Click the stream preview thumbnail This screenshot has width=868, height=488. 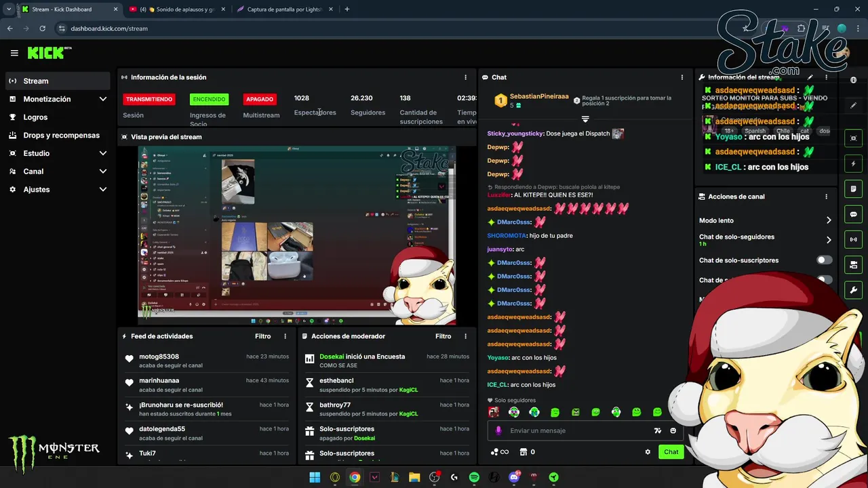pos(297,235)
